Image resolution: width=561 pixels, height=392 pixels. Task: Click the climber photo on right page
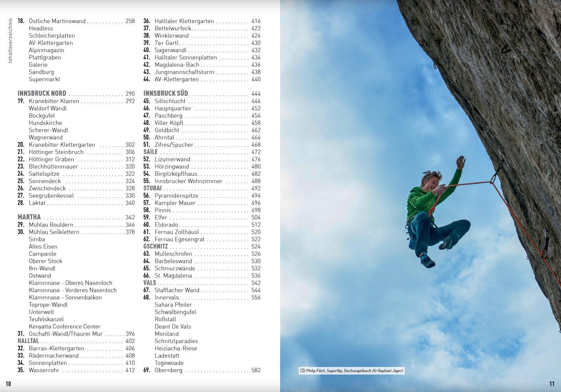pos(421,196)
